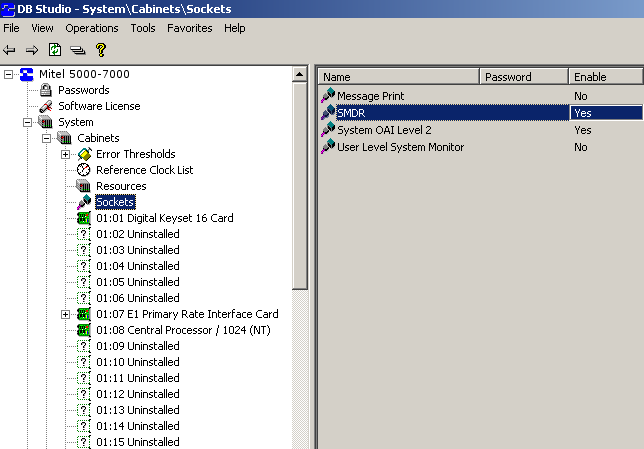This screenshot has height=449, width=644.
Task: Click the Back arrow toolbar icon
Action: coord(10,50)
